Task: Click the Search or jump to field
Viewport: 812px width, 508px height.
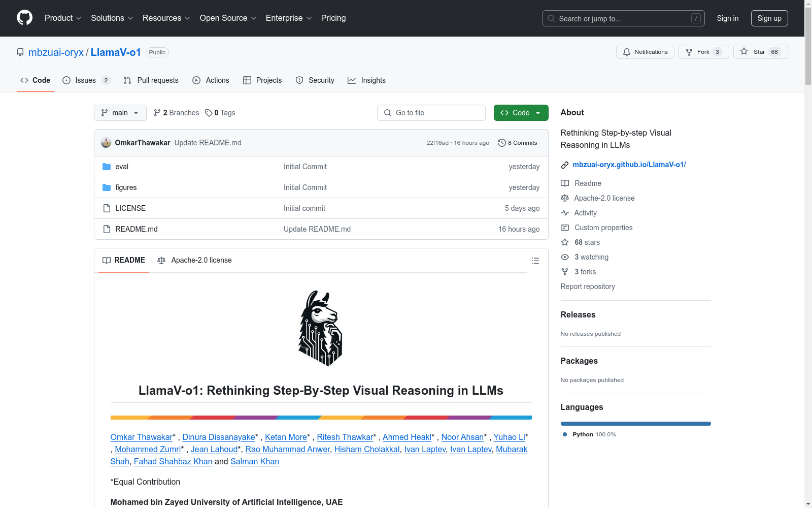Action: 624,18
